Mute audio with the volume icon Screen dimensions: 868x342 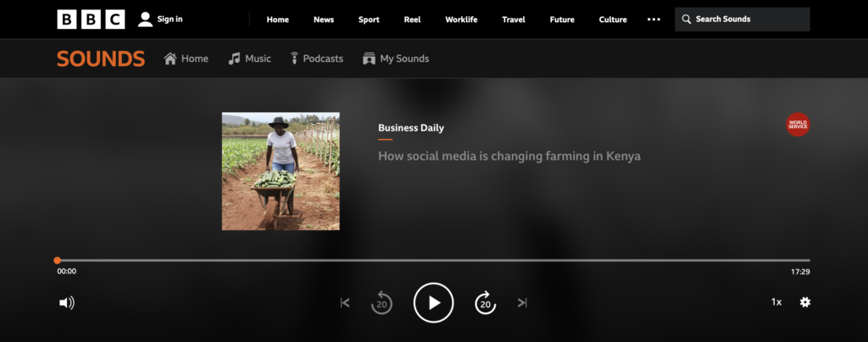point(67,303)
